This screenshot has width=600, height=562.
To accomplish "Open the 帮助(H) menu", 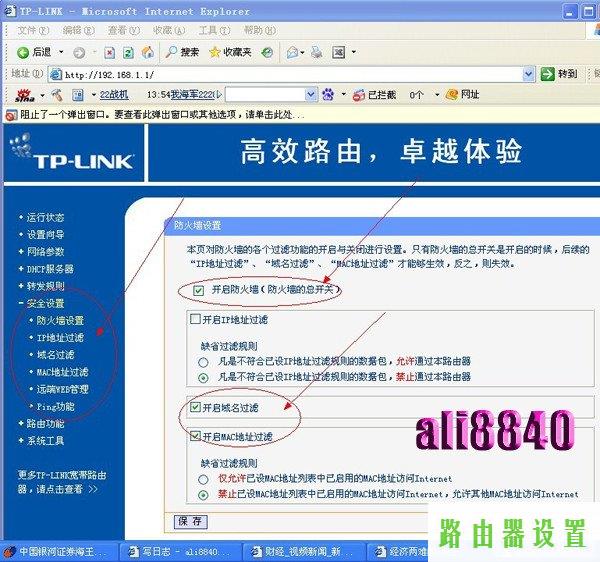I will 260,30.
